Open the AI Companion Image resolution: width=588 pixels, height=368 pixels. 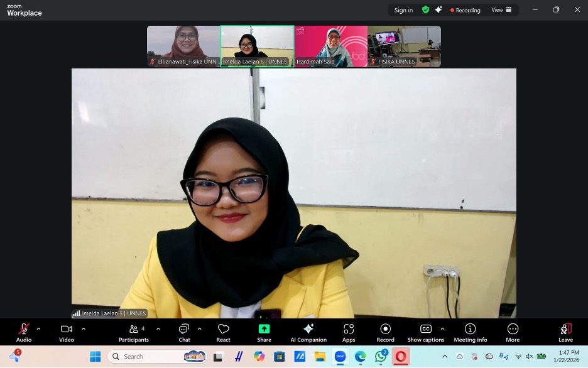[308, 331]
